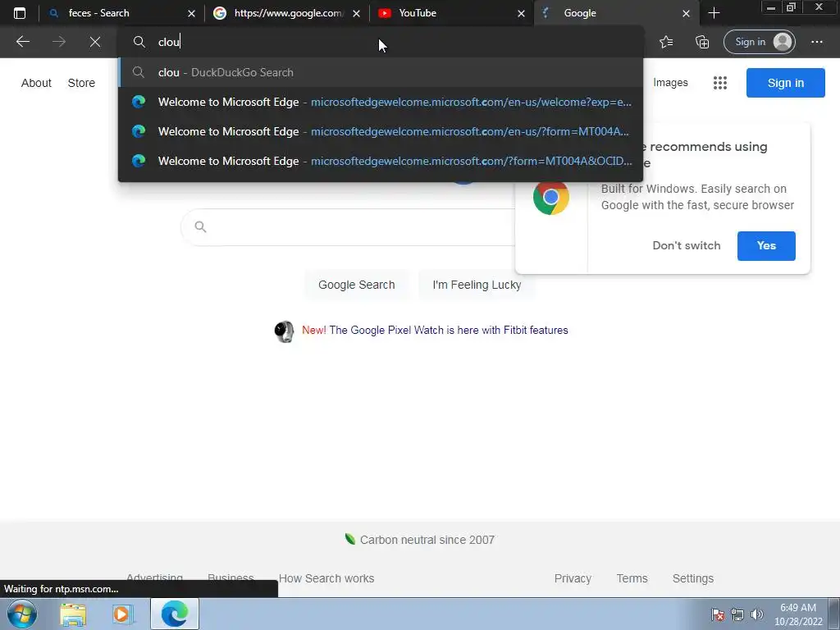Open the Terms footer link
The width and height of the screenshot is (840, 630).
[x=632, y=578]
